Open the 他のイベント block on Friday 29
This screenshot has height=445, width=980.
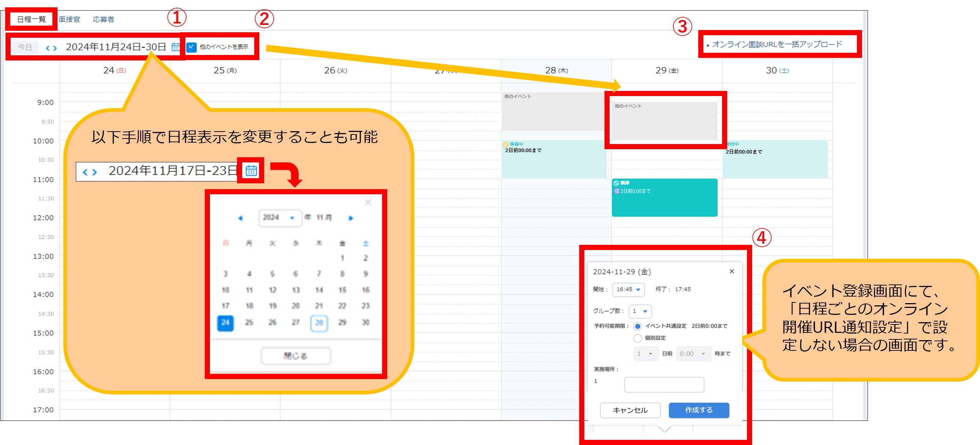[x=665, y=121]
